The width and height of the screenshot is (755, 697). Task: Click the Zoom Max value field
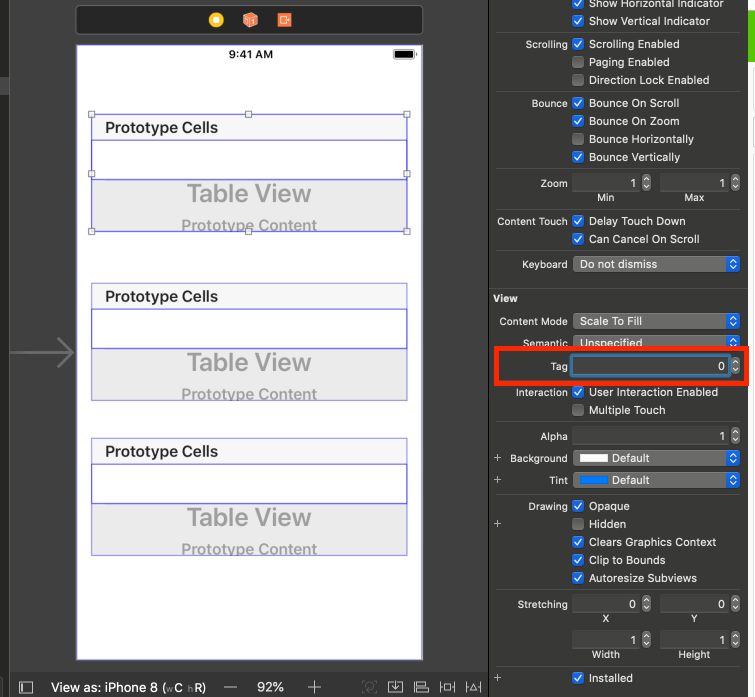tap(694, 183)
